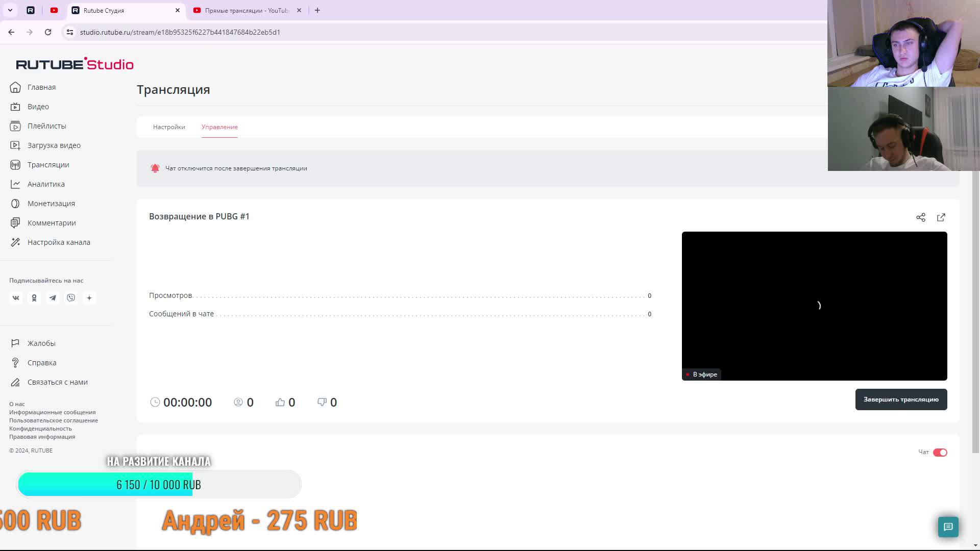
Task: Switch to the YouTube Прямые трансляции browser tab
Action: tap(247, 10)
